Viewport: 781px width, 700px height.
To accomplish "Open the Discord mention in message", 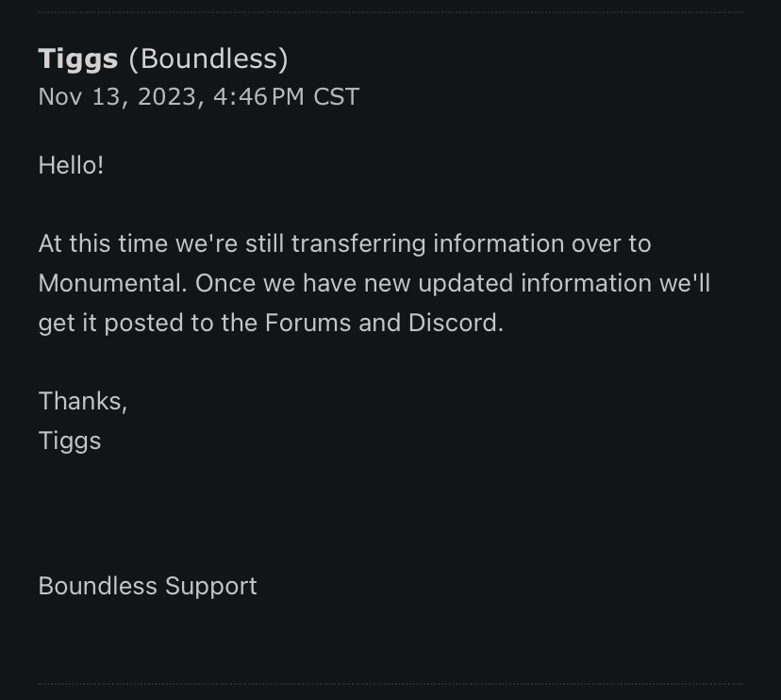I will pyautogui.click(x=456, y=323).
